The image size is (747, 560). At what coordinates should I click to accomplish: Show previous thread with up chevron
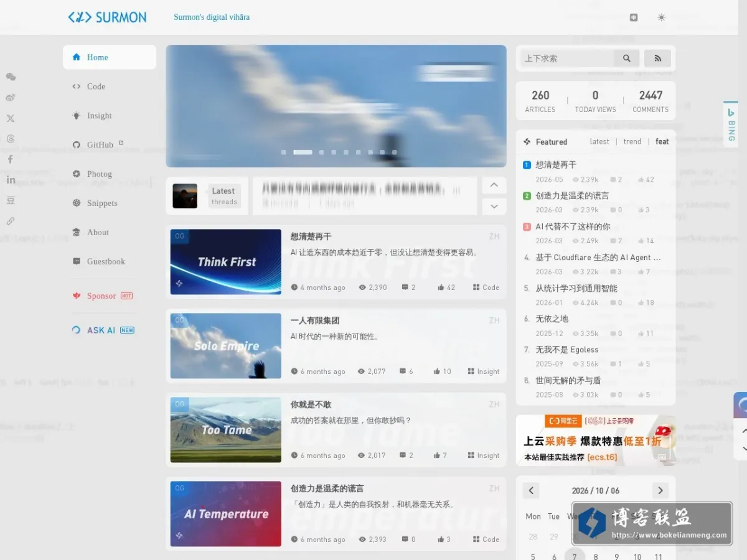[x=494, y=185]
